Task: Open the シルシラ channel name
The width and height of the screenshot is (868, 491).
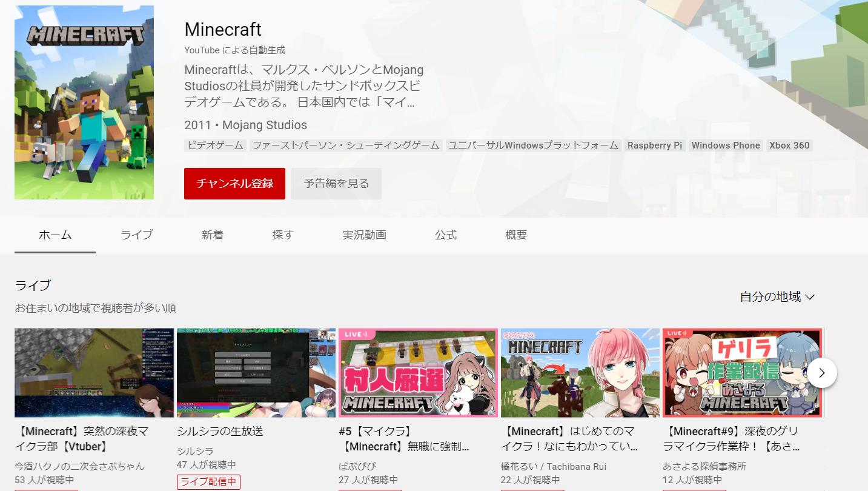Action: 195,452
